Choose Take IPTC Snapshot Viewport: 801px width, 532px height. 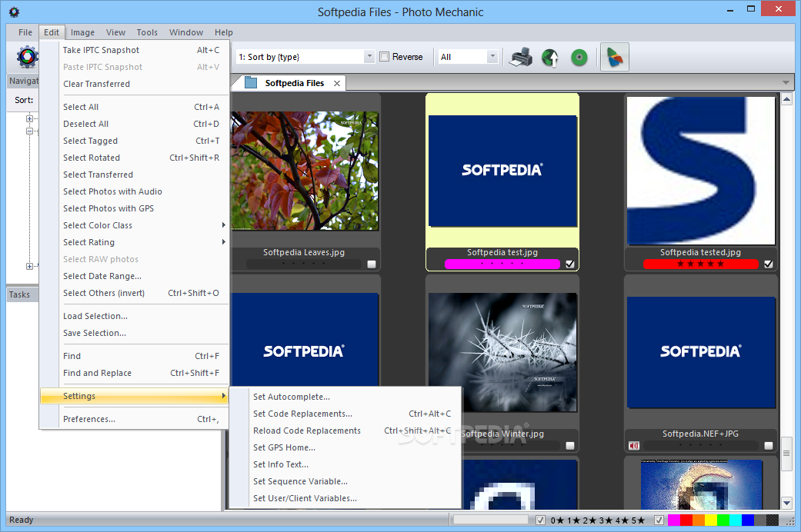point(134,50)
